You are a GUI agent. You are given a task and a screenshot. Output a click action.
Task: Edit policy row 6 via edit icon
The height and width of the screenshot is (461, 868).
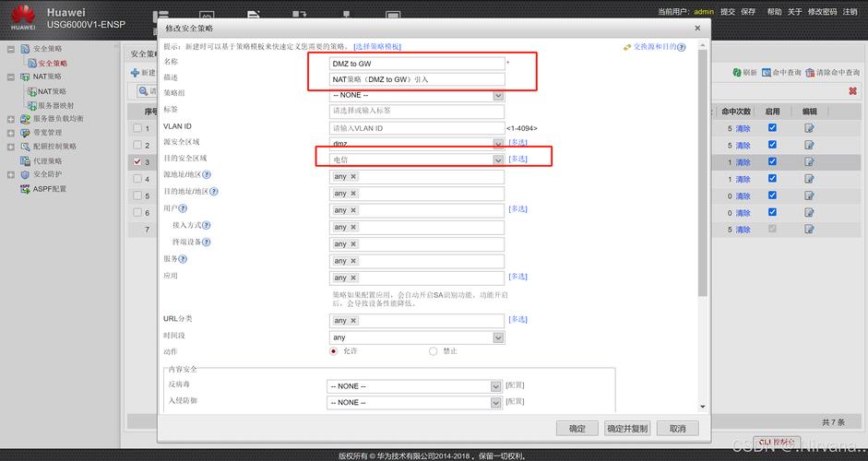click(x=809, y=212)
